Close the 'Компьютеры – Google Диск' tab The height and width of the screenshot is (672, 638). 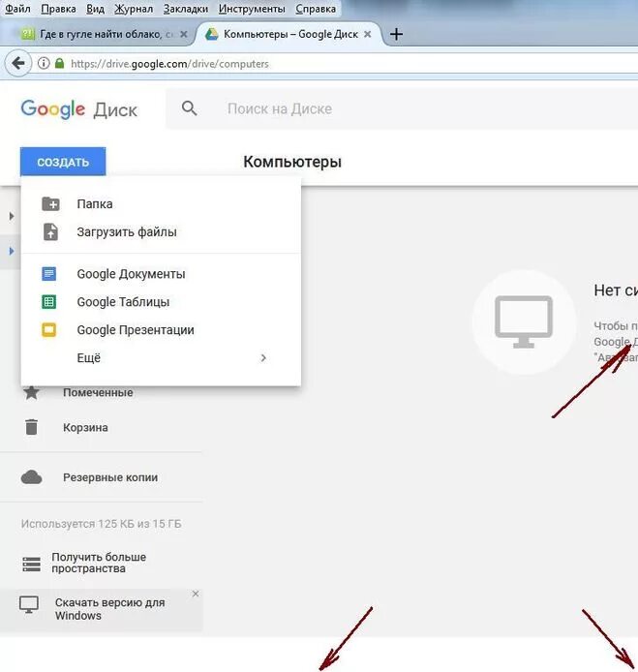tap(367, 34)
